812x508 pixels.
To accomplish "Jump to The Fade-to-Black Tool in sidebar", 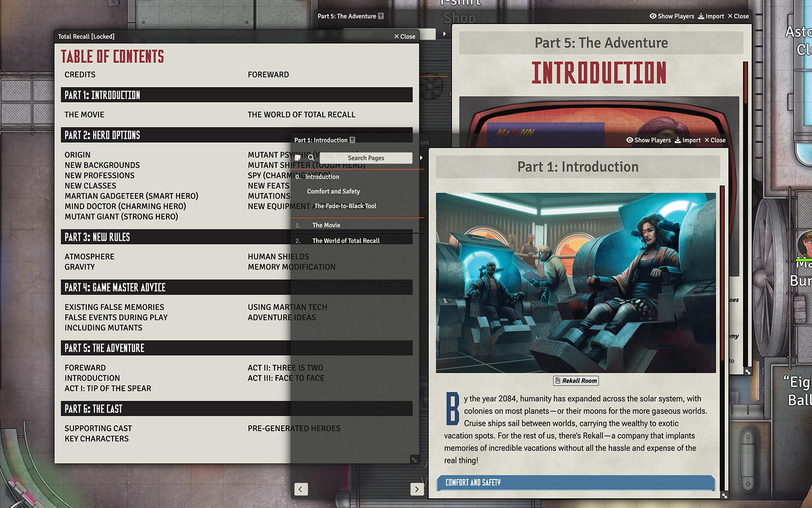I will [345, 206].
